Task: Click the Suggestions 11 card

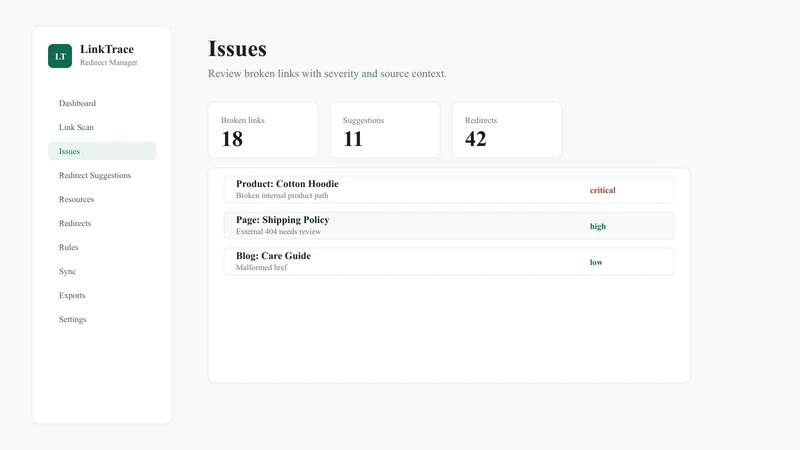Action: (385, 130)
